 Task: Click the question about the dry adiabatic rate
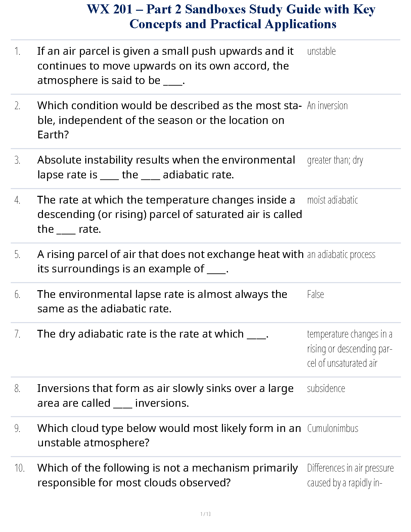(x=152, y=334)
